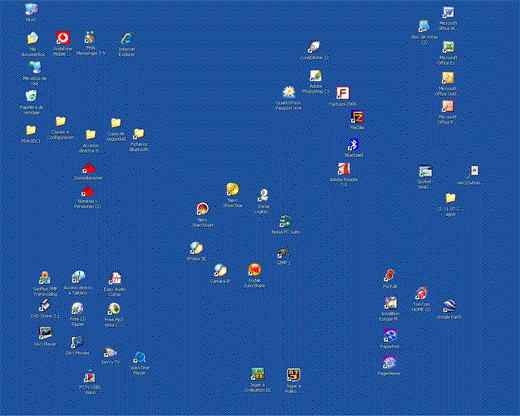Start Jugar a Railroad game shortcut
Image resolution: width=520 pixels, height=416 pixels.
point(293,375)
